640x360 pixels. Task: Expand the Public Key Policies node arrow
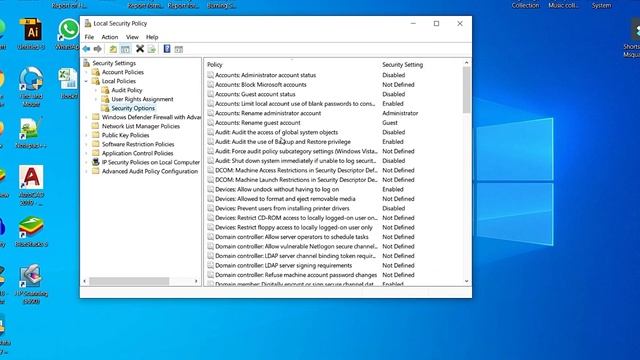click(x=86, y=135)
